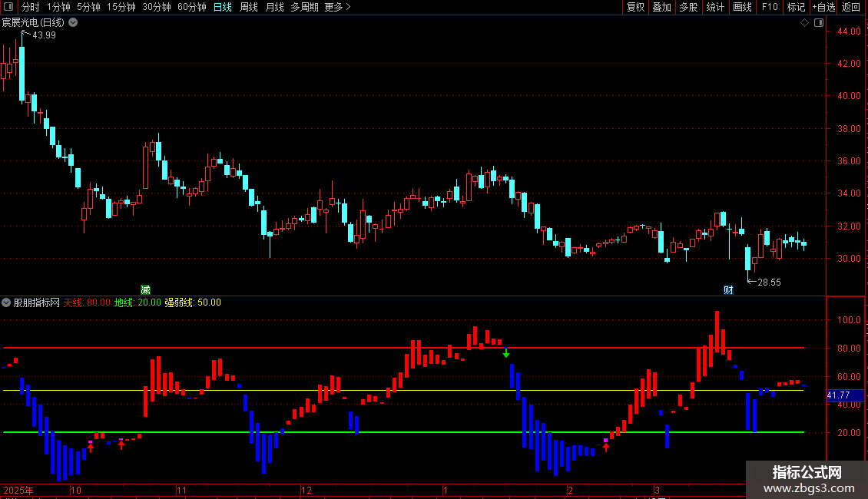
Task: Click the 30.00 price axis label
Action: tap(849, 259)
